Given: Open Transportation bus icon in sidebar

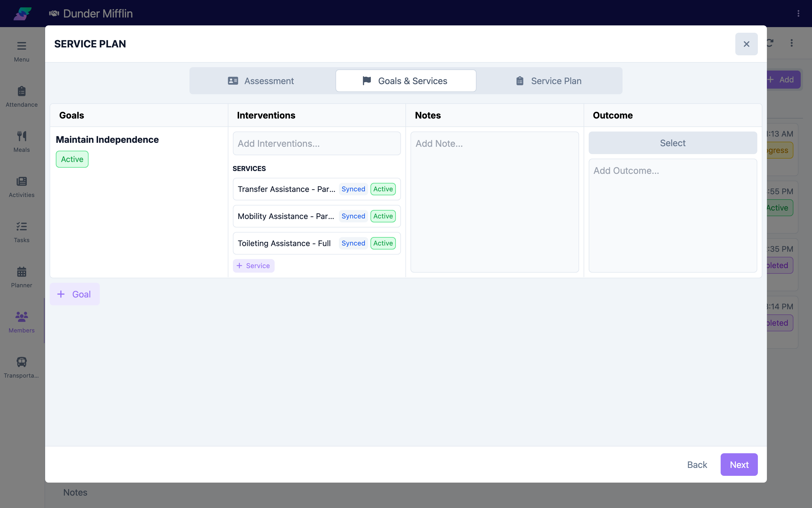Looking at the screenshot, I should [x=21, y=362].
